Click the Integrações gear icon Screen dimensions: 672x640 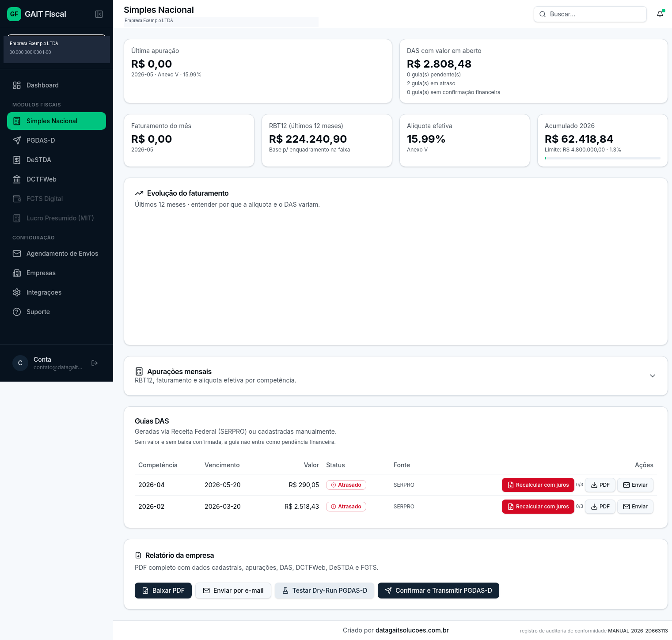click(x=17, y=292)
